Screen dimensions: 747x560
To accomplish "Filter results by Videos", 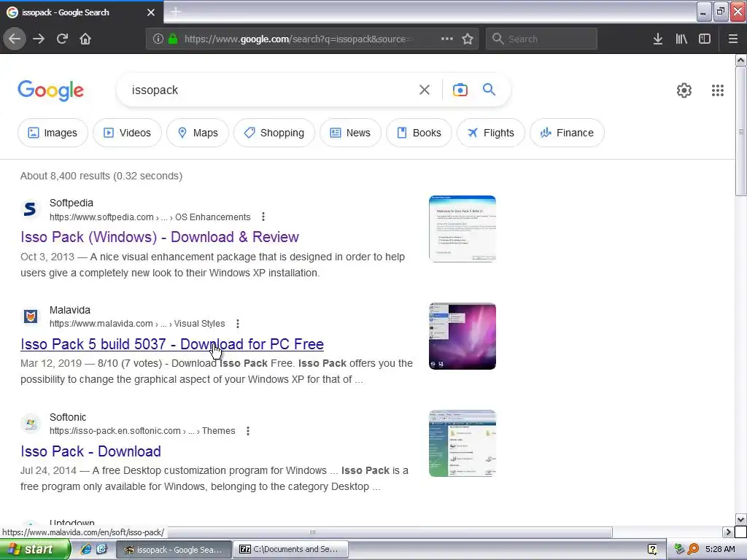I will point(127,133).
